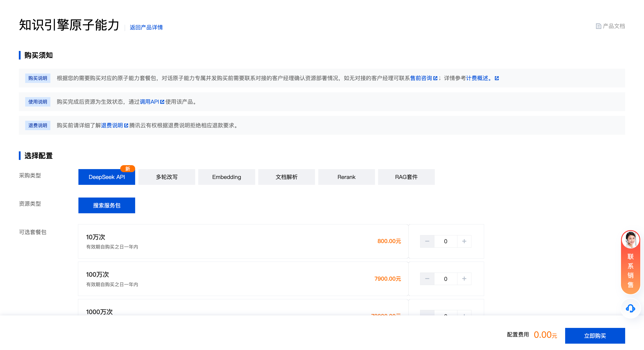Viewport: 644px width, 350px height.
Task: Click the external-link icon after 退费说明
Action: [126, 125]
